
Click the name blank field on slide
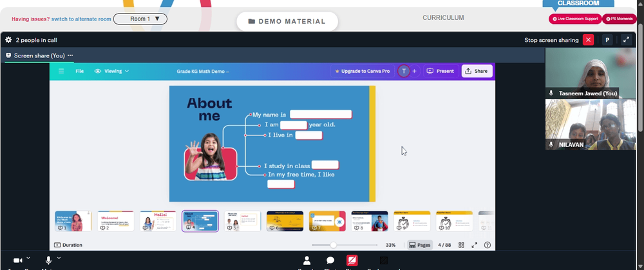[321, 114]
